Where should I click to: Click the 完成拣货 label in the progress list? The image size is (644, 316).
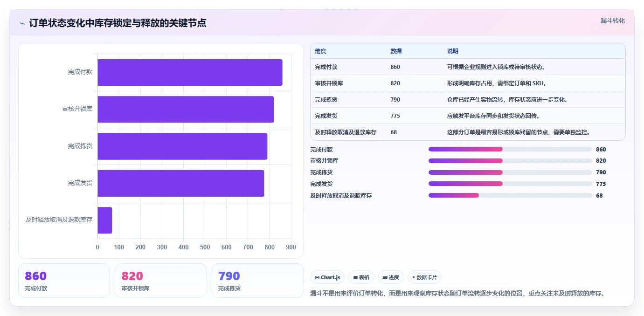[x=322, y=172]
